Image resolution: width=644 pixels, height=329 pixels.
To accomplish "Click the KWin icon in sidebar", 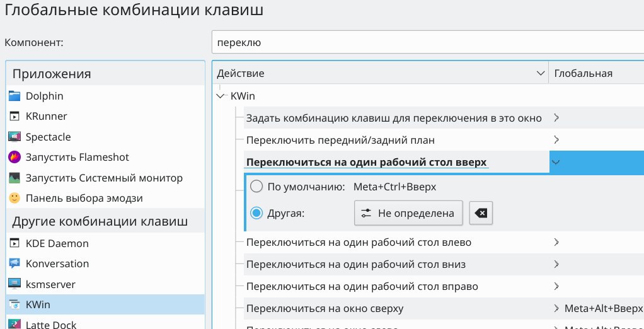I will 14,305.
